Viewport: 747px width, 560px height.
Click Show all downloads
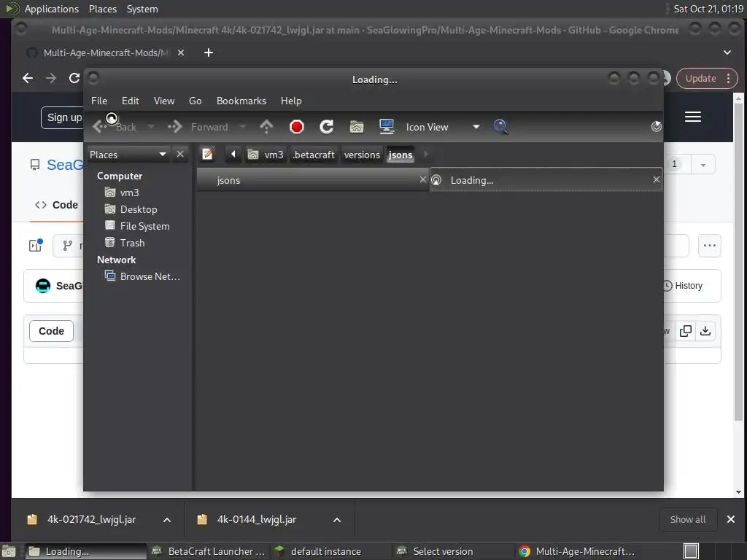[688, 519]
